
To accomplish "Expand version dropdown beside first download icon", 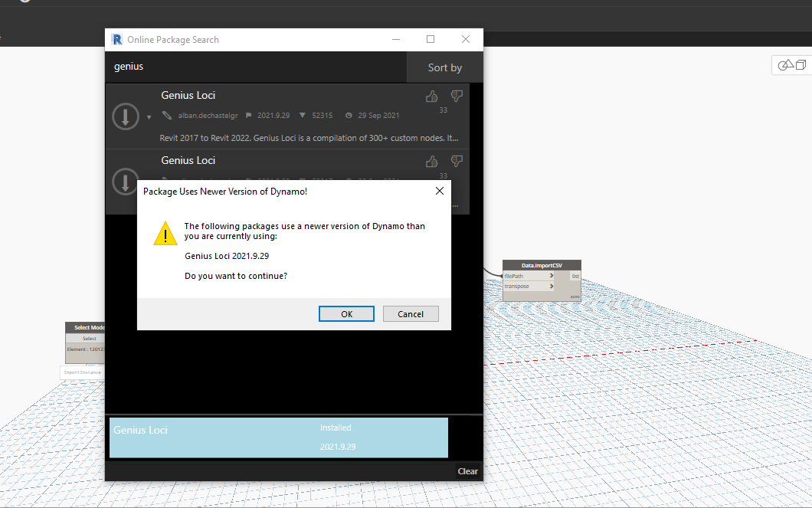I will 149,117.
